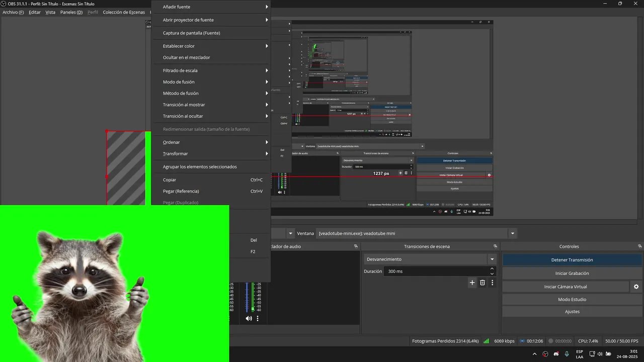Screen dimensions: 644x362
Task: Click Detener Transmisión button
Action: [x=572, y=260]
